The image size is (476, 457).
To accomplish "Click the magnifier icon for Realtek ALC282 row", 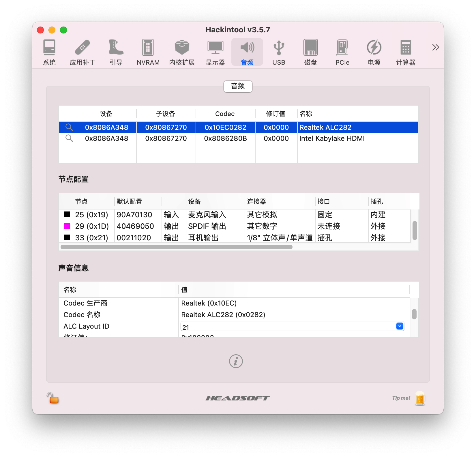I will [x=69, y=127].
